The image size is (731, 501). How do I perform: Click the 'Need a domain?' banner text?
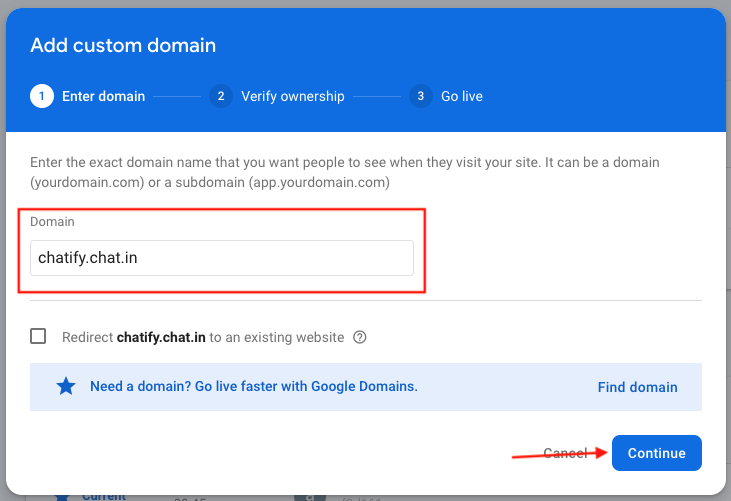pyautogui.click(x=253, y=386)
